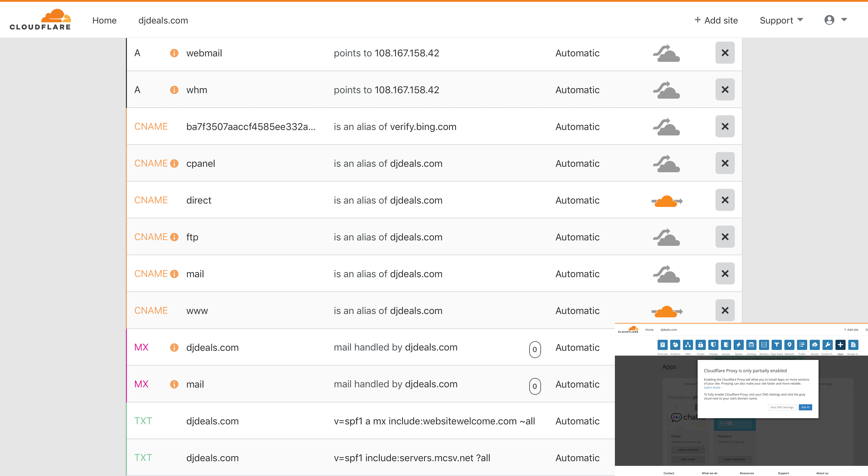Toggle proxy cloud for verify.bing.com CNAME
Viewport: 868px width, 476px height.
666,126
